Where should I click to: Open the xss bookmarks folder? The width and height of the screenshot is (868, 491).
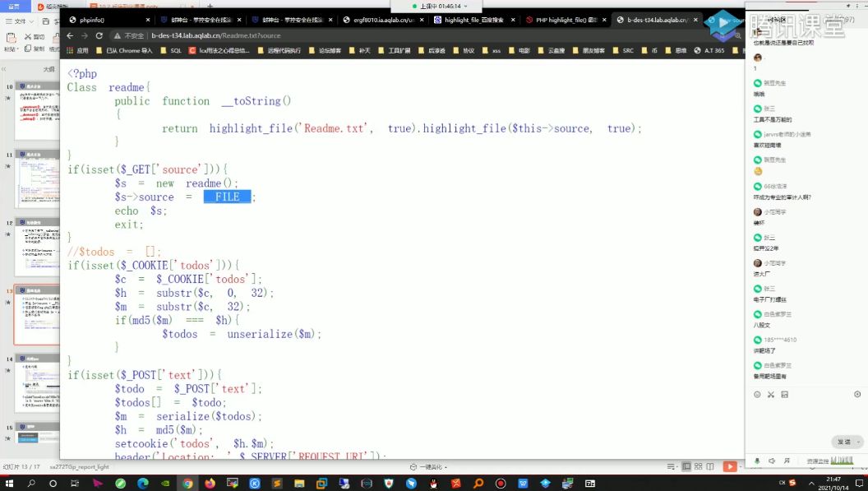(x=492, y=50)
